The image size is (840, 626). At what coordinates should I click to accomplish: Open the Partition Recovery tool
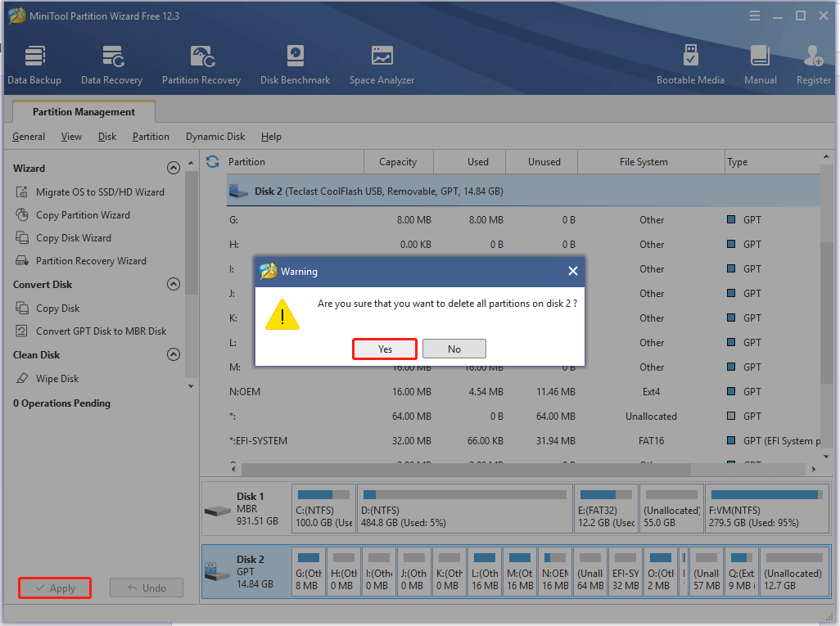201,65
